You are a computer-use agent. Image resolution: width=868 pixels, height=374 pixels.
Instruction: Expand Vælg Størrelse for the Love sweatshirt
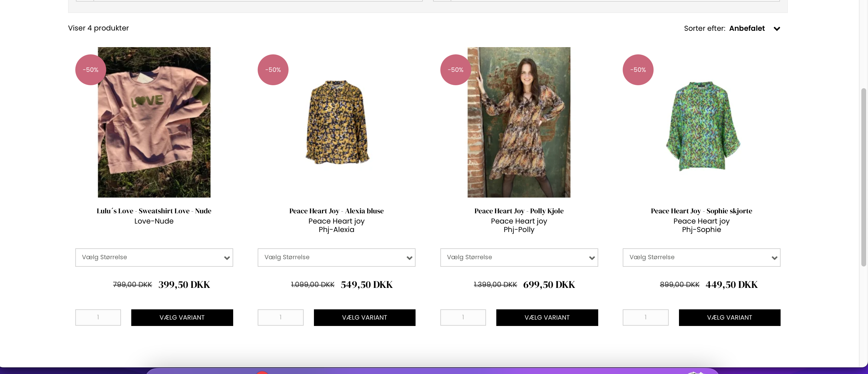[154, 257]
